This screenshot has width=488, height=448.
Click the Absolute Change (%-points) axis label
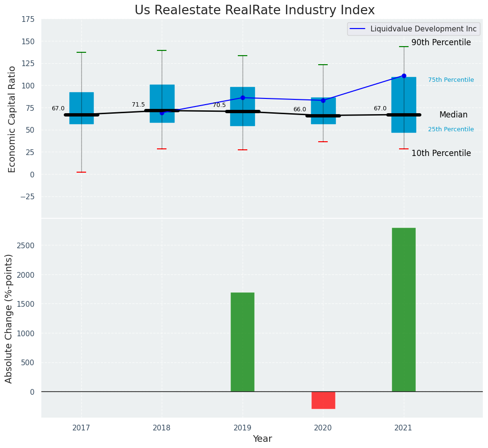9,318
